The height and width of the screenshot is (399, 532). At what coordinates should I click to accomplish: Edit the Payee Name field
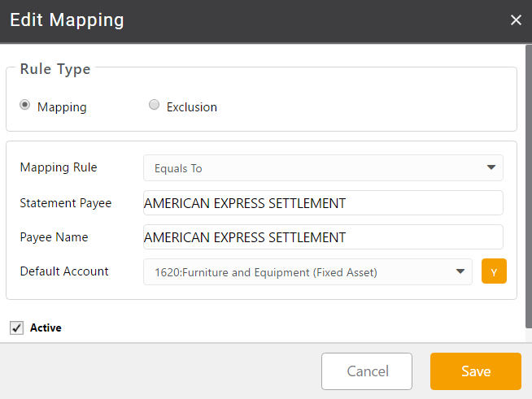click(323, 237)
